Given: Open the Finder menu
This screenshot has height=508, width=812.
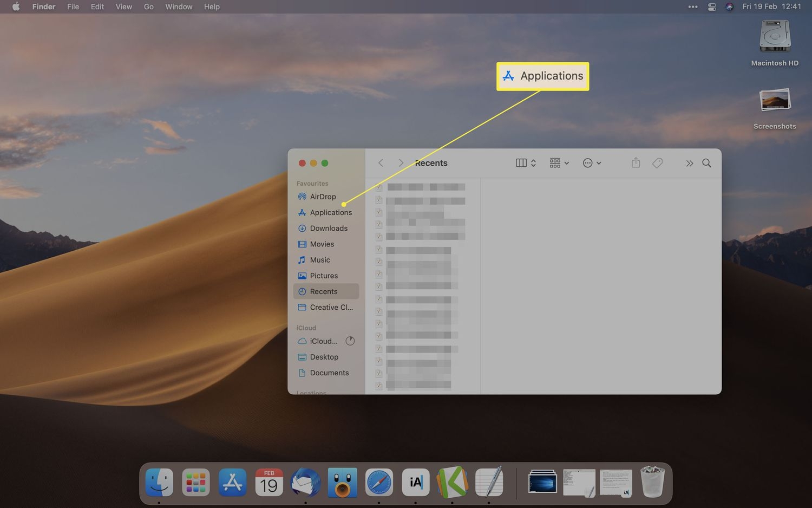Looking at the screenshot, I should [44, 6].
